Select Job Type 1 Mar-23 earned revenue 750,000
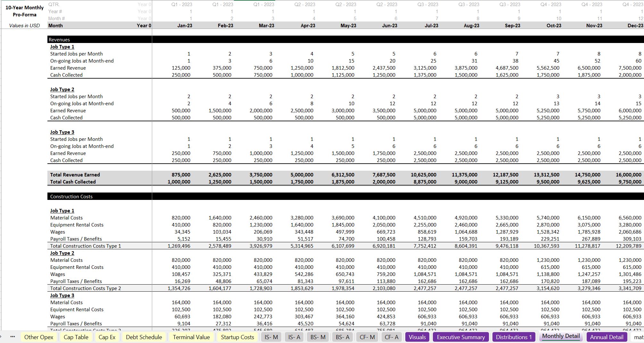Image resolution: width=644 pixels, height=343 pixels. [263, 68]
